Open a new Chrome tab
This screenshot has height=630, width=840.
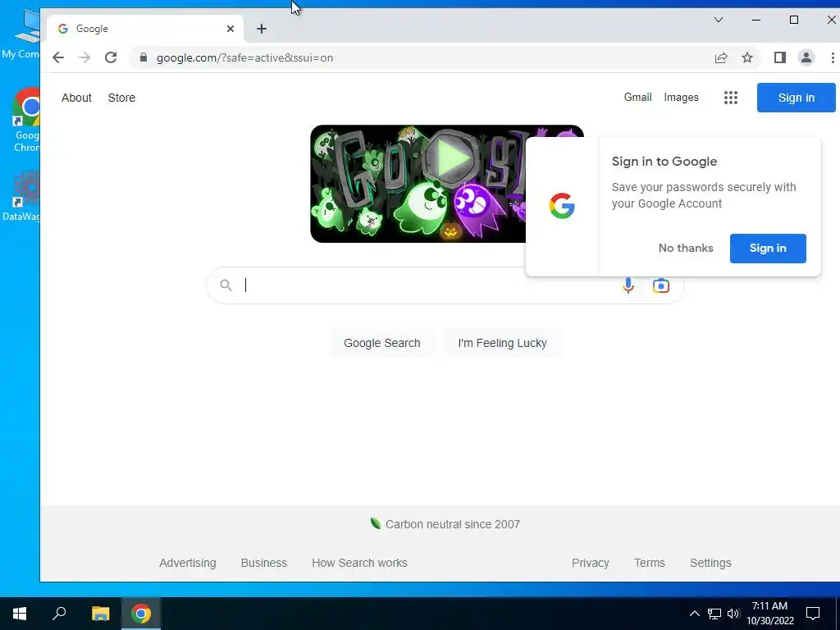262,29
